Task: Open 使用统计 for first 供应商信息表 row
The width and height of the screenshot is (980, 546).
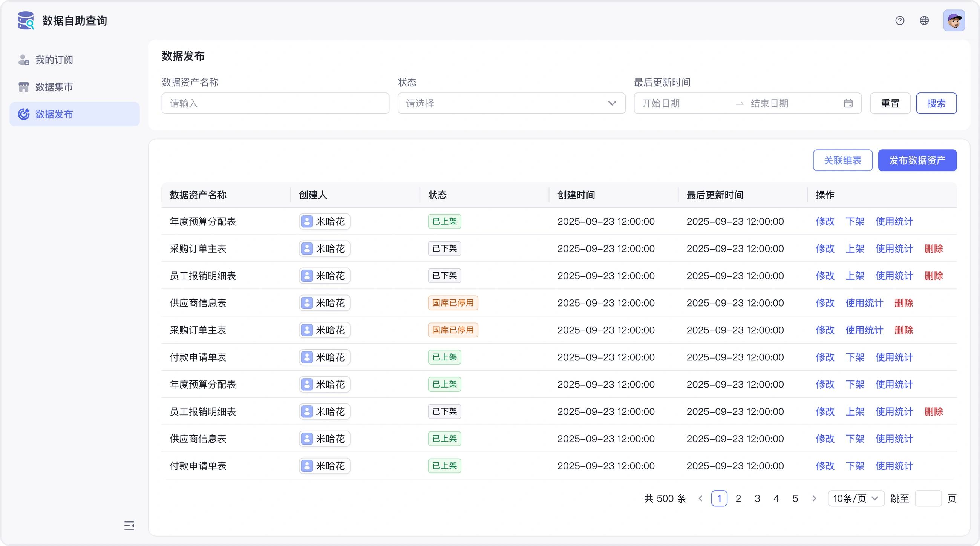Action: (x=864, y=303)
